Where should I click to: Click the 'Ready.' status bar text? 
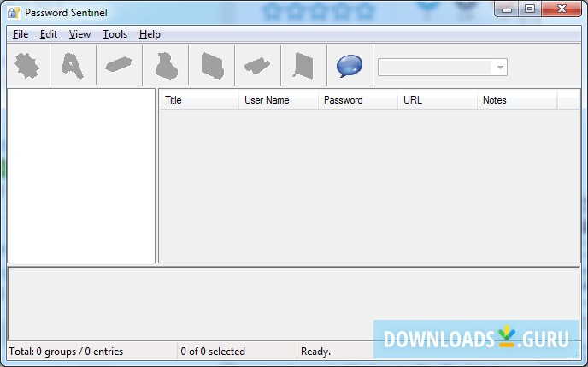pyautogui.click(x=315, y=352)
